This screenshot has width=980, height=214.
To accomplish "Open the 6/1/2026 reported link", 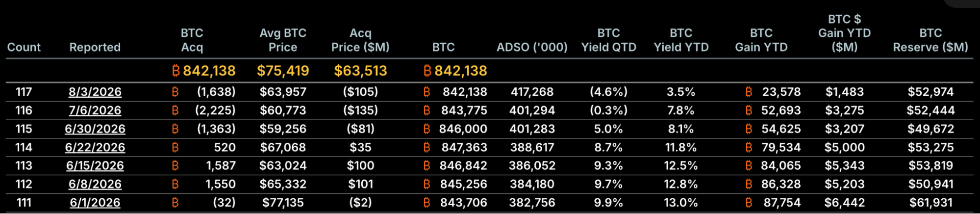I will (x=95, y=203).
